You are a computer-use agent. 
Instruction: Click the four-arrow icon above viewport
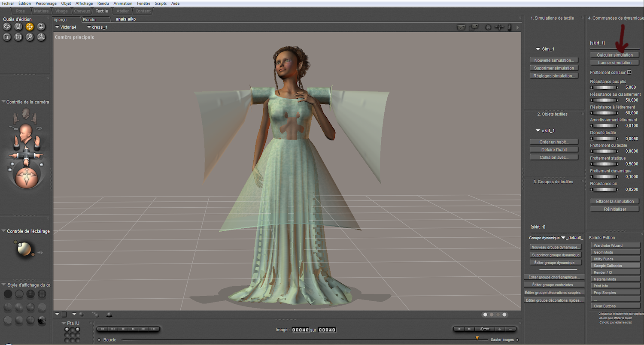click(x=499, y=27)
